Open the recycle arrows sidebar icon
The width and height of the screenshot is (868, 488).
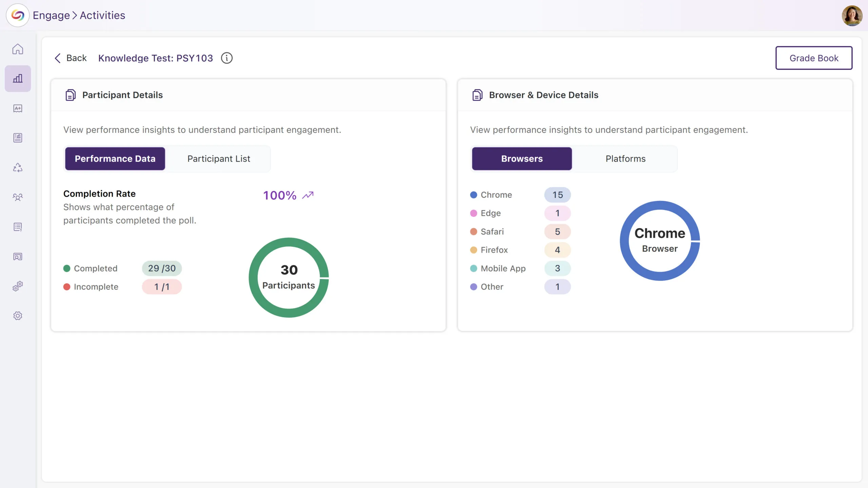tap(18, 168)
